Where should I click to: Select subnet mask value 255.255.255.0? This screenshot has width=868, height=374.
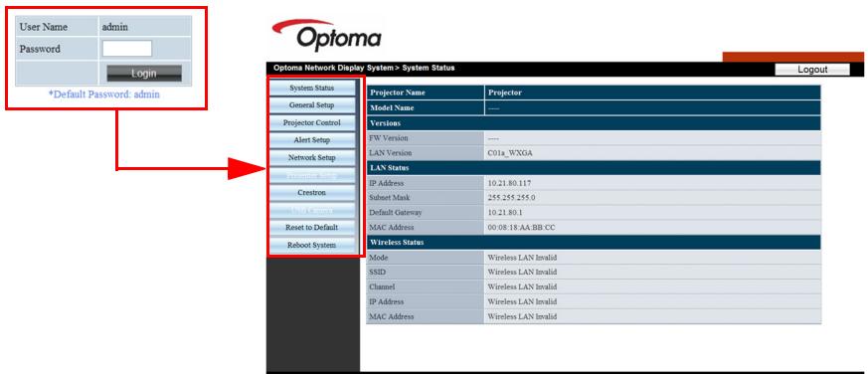pyautogui.click(x=511, y=198)
